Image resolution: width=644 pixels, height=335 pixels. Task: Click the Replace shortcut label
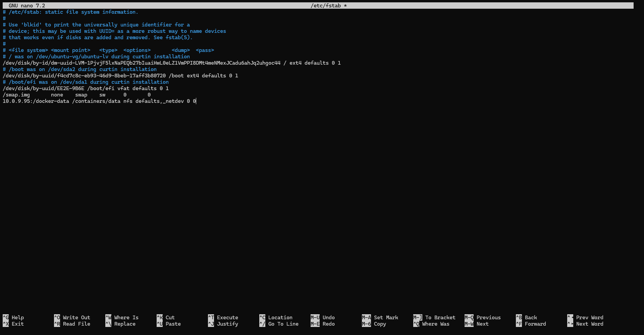pyautogui.click(x=124, y=324)
